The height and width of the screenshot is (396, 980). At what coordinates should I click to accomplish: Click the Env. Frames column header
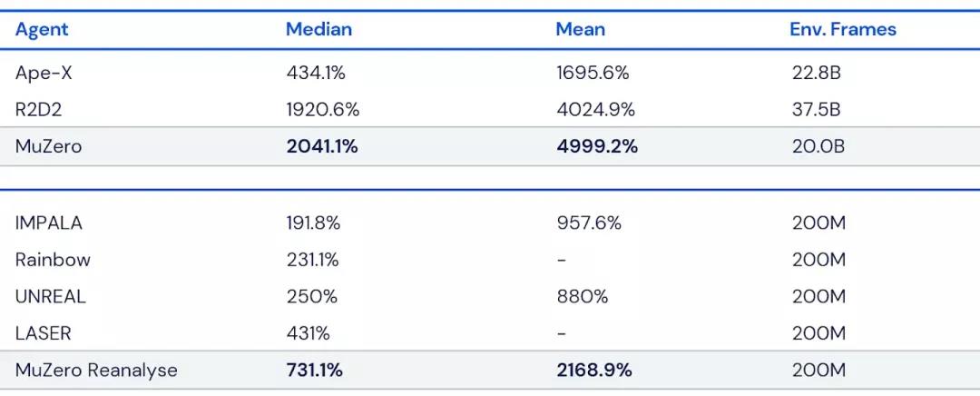click(x=842, y=29)
